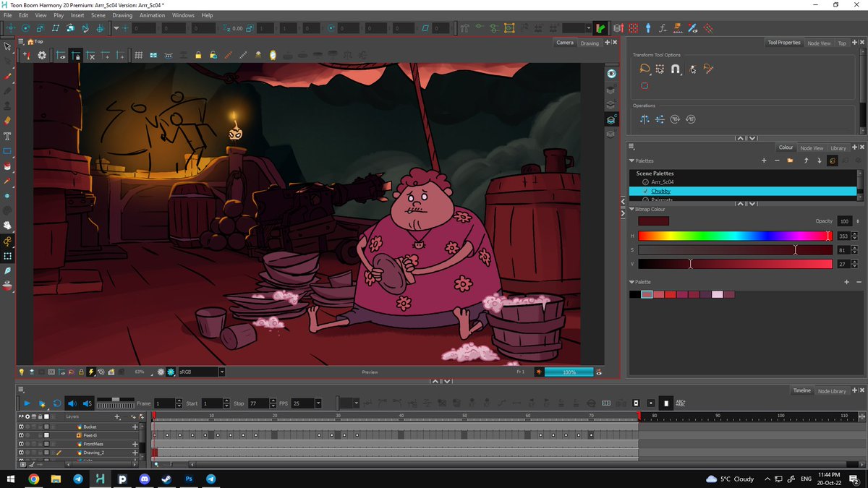Open the sRGB colour space dropdown

coord(221,372)
